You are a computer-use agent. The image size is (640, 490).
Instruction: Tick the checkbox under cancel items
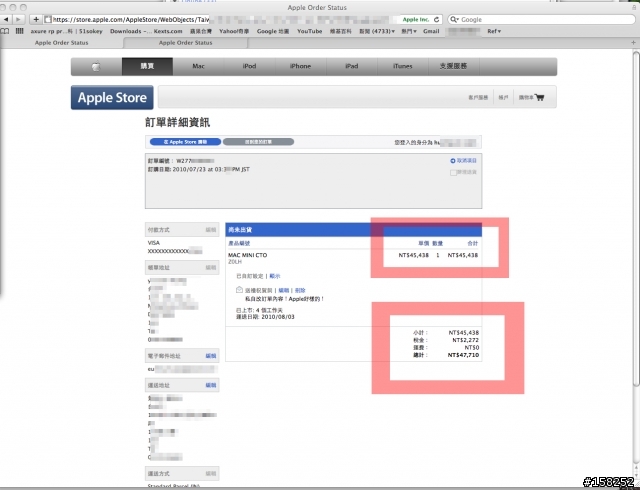coord(453,172)
